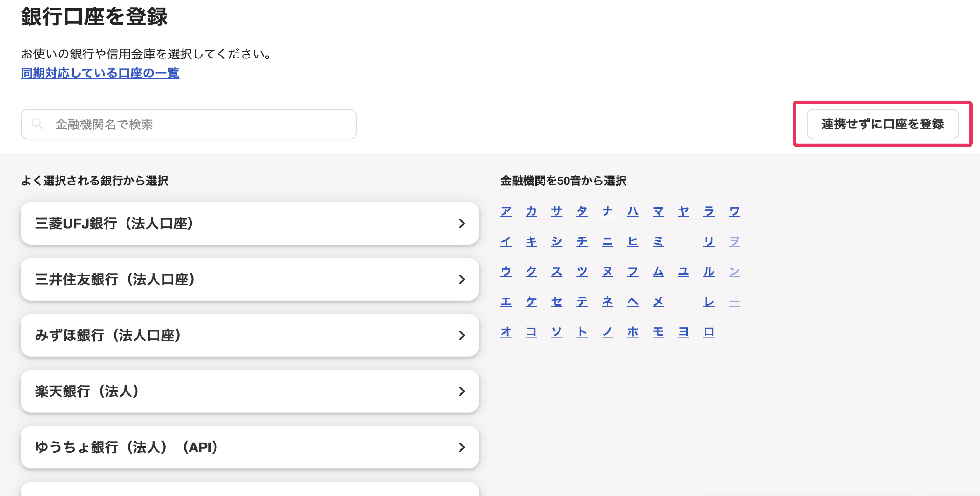Open chevron on 三井住友銀行 row

pos(462,279)
